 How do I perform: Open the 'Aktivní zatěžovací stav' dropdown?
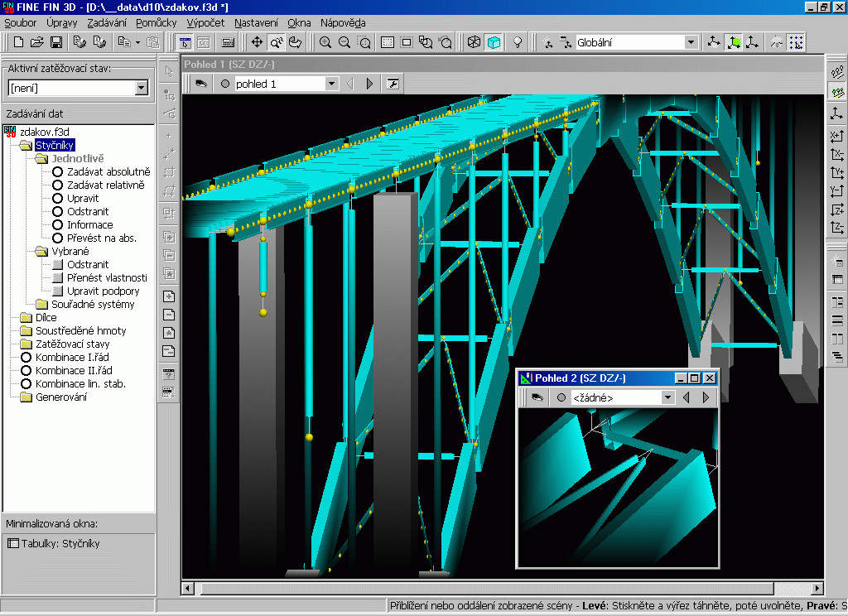pos(141,88)
